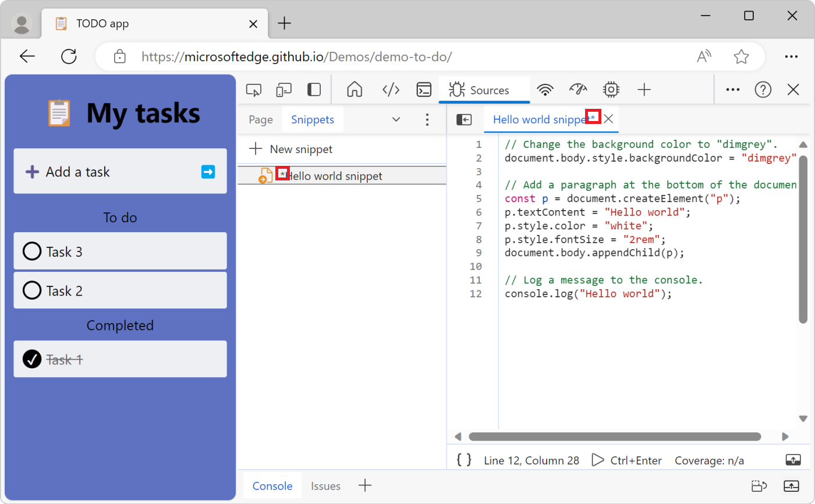Image resolution: width=815 pixels, height=504 pixels.
Task: Add more tools with the plus icon
Action: (644, 90)
